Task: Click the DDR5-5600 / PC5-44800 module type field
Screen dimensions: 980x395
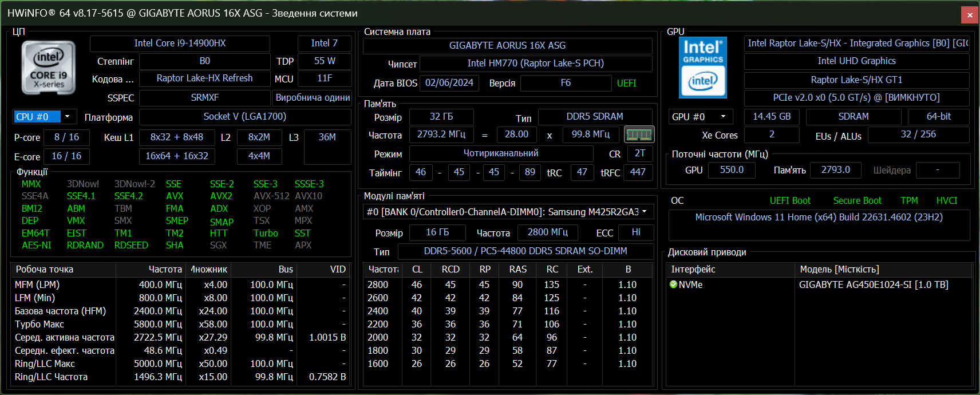Action: point(525,251)
